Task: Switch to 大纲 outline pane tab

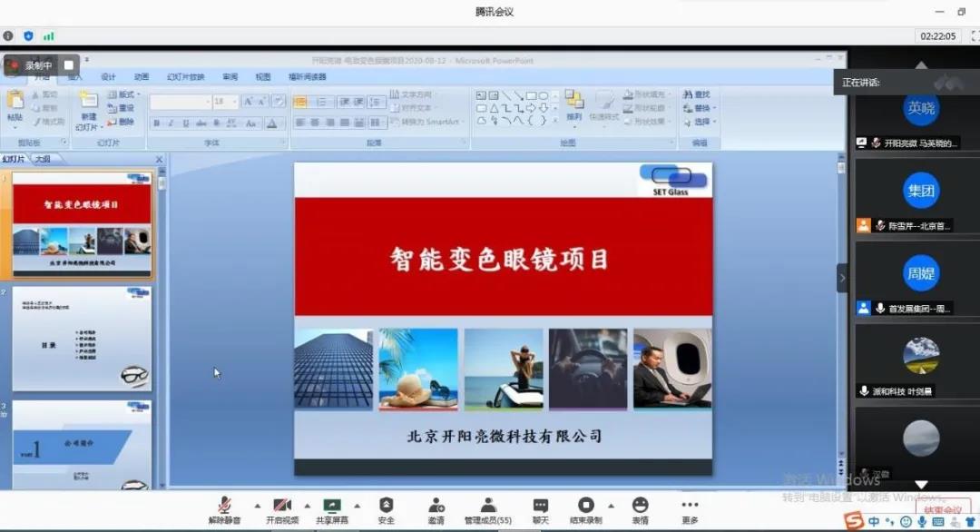Action: click(x=43, y=160)
